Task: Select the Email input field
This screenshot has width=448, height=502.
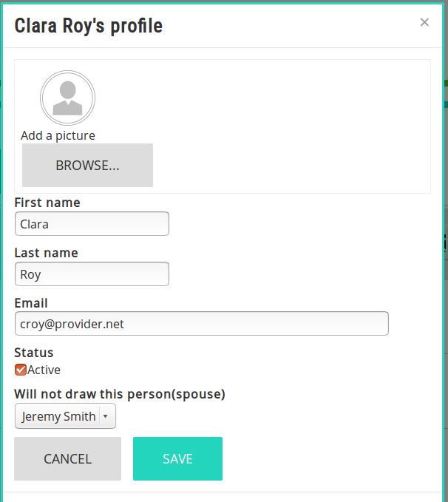Action: 201,324
